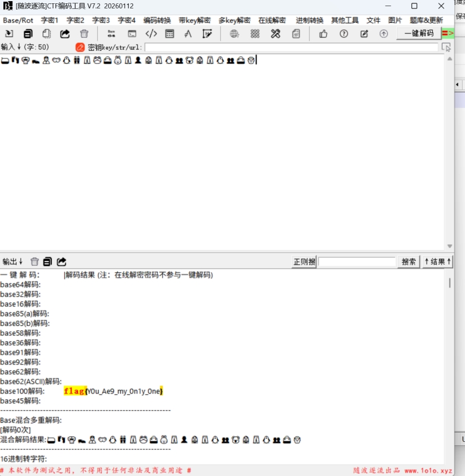Click the pen drawing-frame icon
The width and height of the screenshot is (465, 476).
tap(207, 34)
